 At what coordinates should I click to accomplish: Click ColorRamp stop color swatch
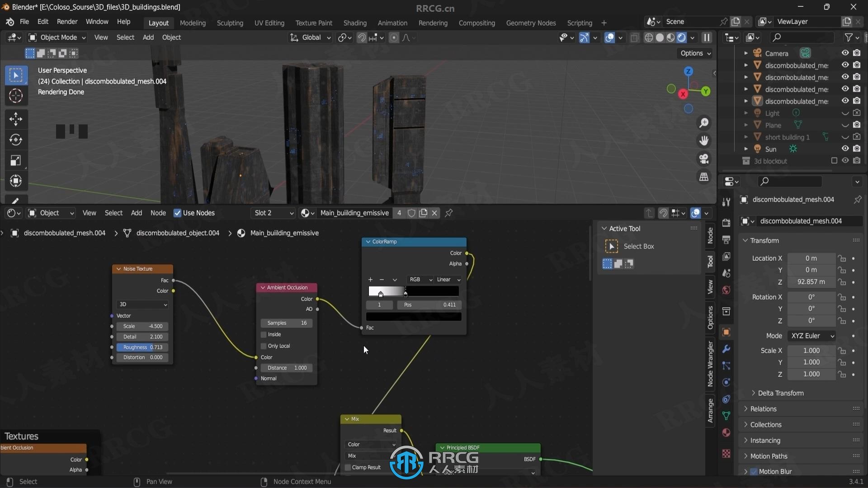(x=414, y=317)
